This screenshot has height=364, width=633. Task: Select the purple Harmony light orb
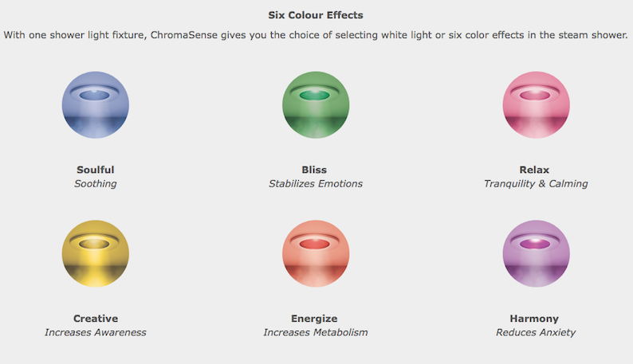(x=536, y=253)
